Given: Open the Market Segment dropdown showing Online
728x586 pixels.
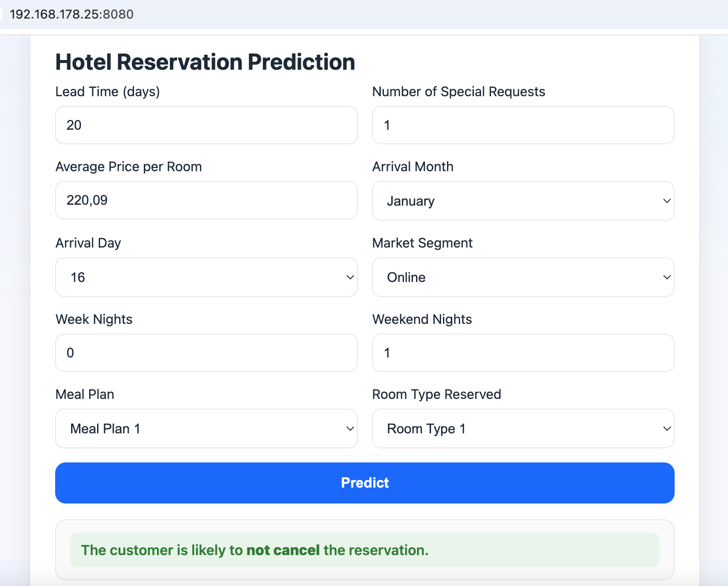Looking at the screenshot, I should coord(523,277).
